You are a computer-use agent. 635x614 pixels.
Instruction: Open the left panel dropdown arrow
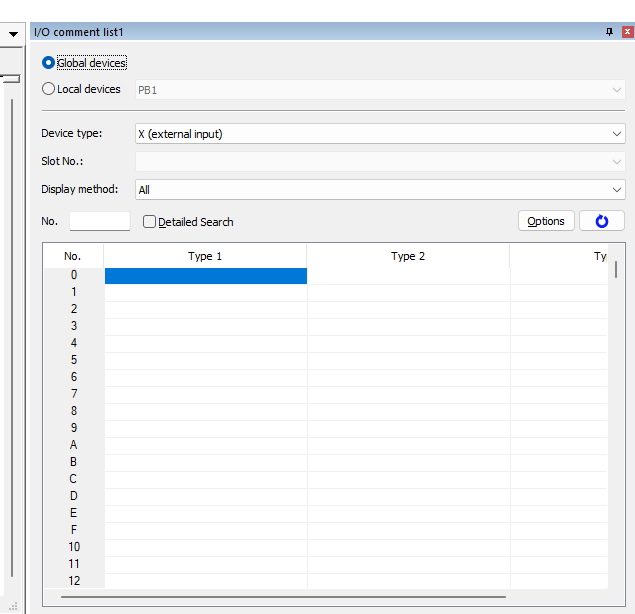[13, 34]
